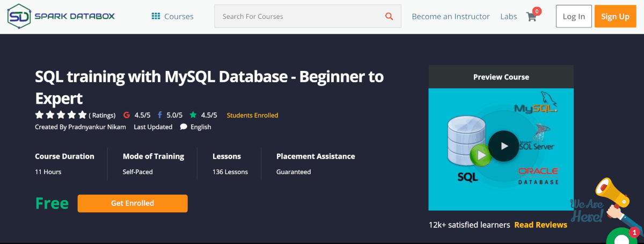Click the 12k+ satisfied learners text

[x=469, y=225]
